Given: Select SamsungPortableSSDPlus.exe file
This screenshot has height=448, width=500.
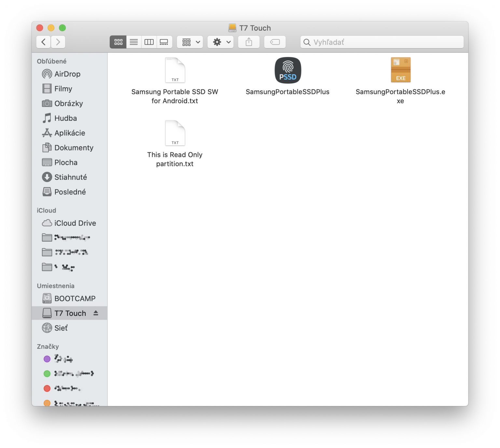Looking at the screenshot, I should 400,81.
